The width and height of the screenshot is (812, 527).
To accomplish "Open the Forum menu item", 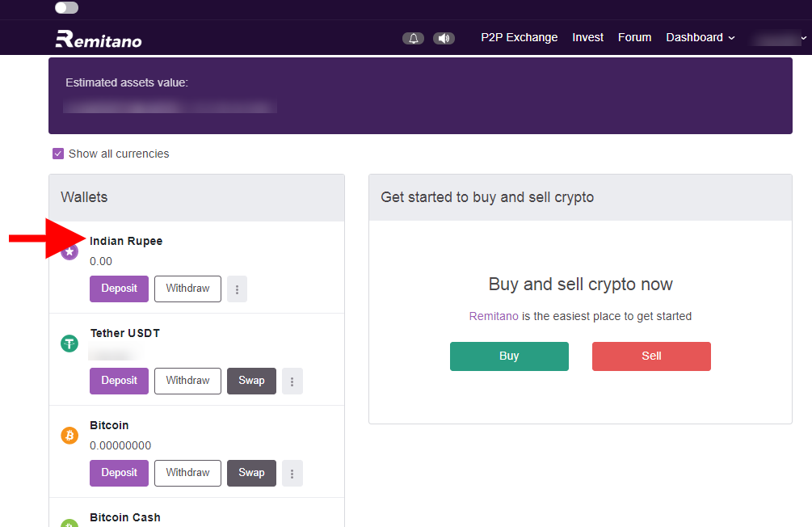I will pyautogui.click(x=634, y=37).
